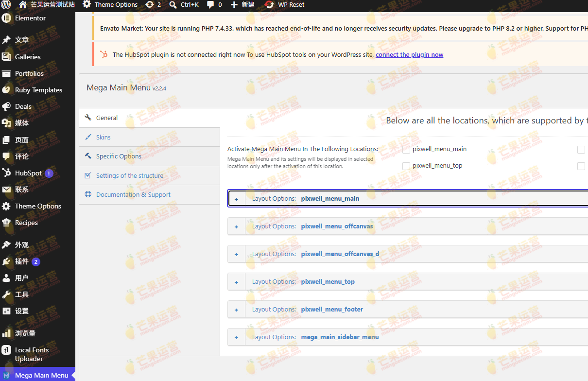Click the Deals megaphone icon

click(6, 106)
